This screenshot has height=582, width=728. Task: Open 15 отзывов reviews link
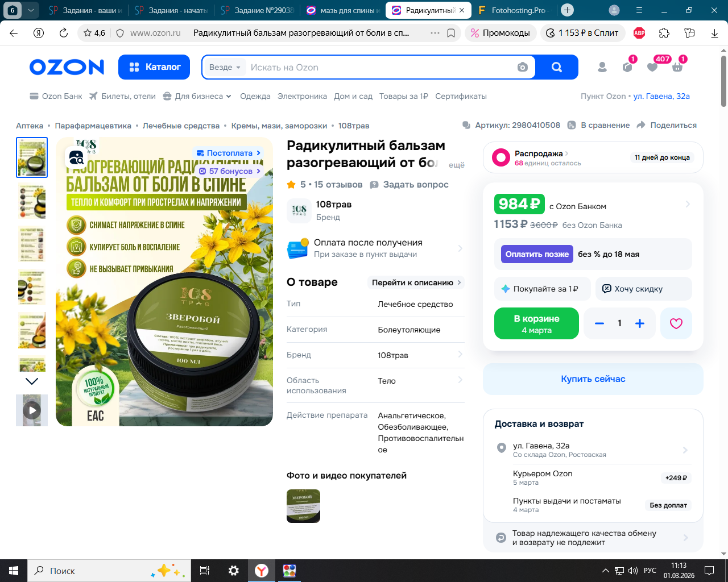pyautogui.click(x=338, y=185)
